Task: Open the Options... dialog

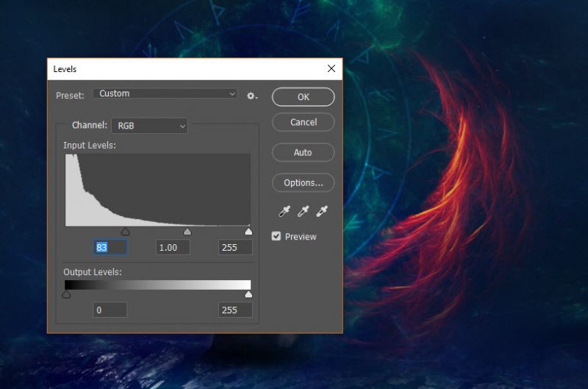Action: (303, 182)
